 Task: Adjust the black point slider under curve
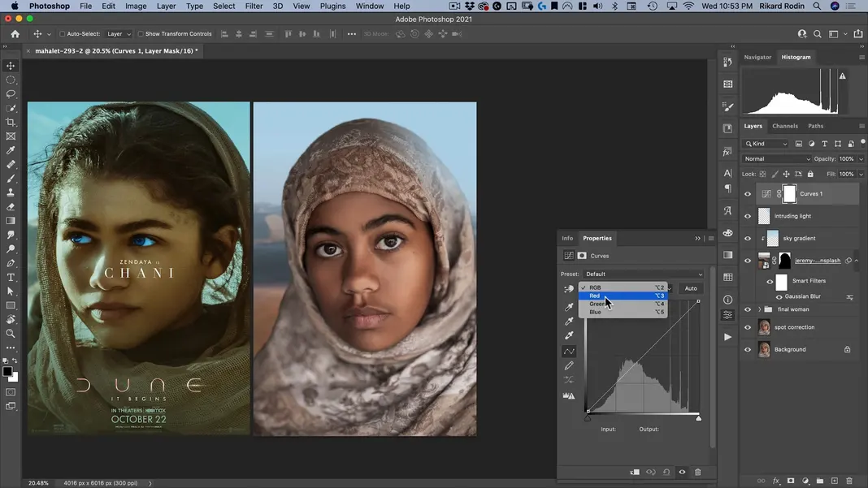tap(588, 418)
